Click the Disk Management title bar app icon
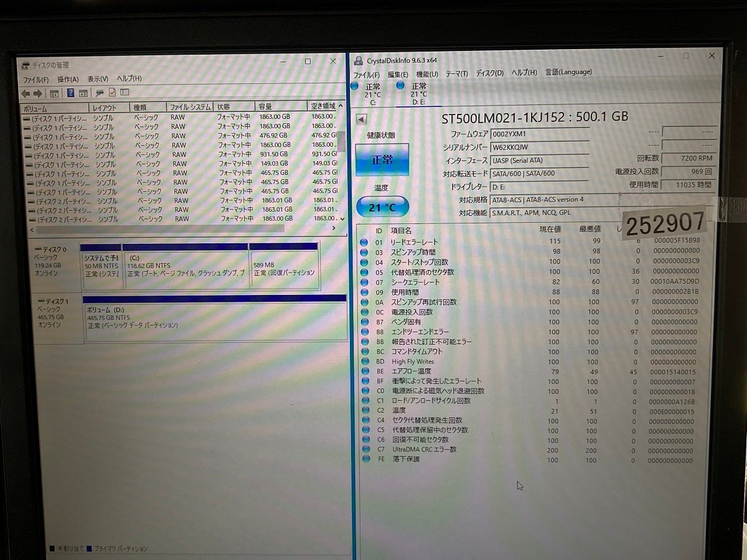Image resolution: width=747 pixels, height=560 pixels. tap(26, 65)
